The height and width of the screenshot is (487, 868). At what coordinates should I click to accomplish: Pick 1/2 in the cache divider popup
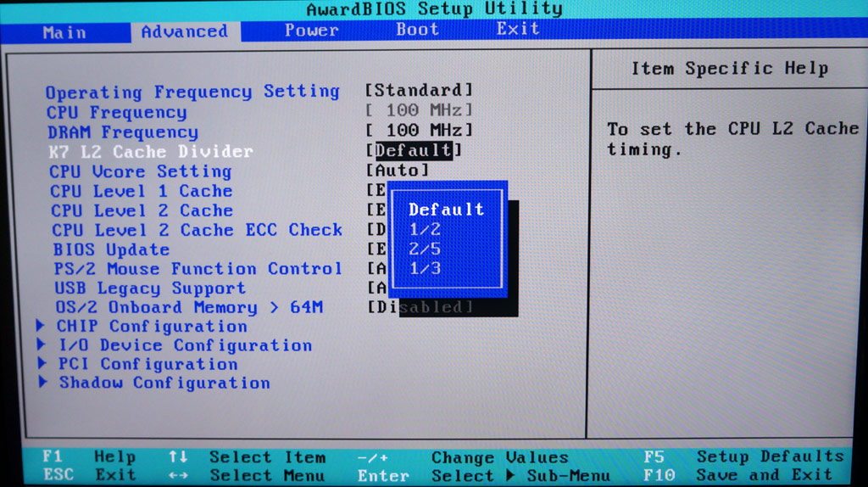coord(426,229)
